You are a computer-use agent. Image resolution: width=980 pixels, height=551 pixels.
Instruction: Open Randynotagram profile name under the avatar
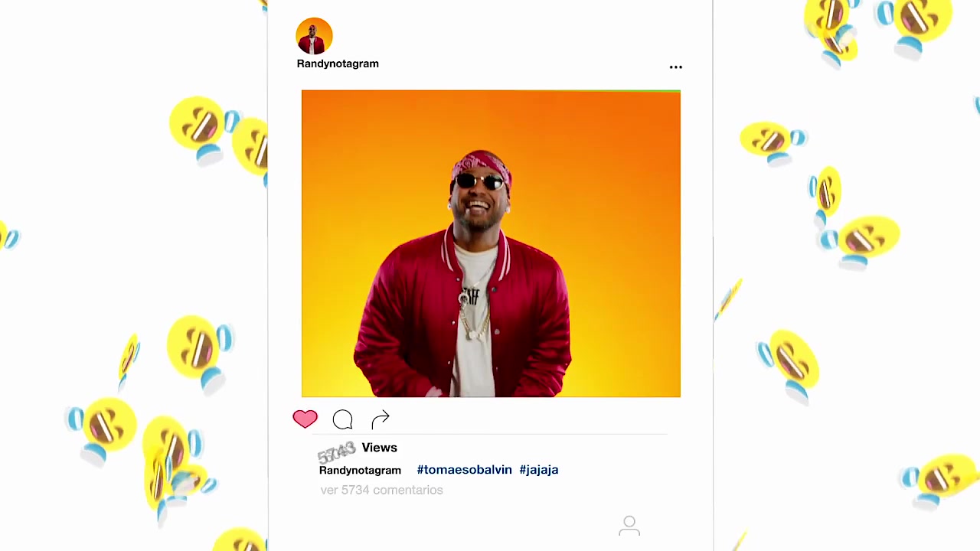click(x=338, y=64)
